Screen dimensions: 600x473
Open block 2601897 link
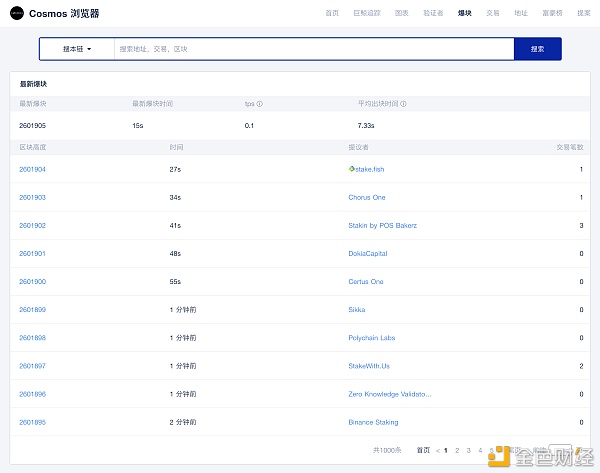[x=33, y=366]
